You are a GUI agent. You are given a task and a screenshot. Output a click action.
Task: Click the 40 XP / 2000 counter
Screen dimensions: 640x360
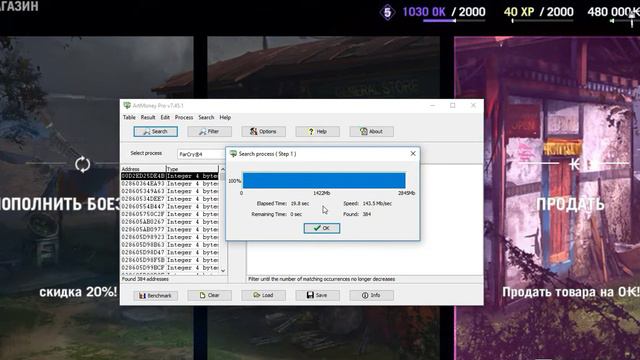pyautogui.click(x=538, y=12)
